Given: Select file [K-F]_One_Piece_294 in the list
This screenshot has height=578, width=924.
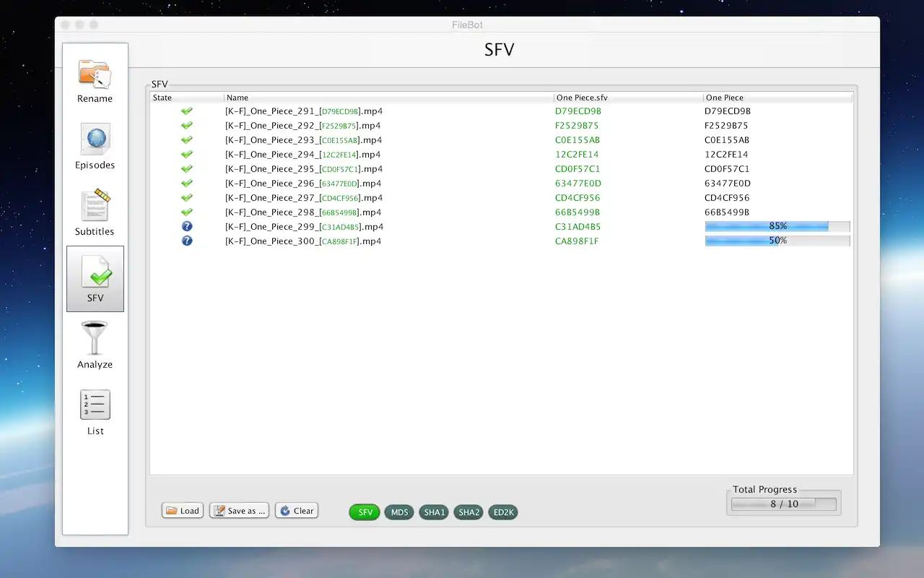Looking at the screenshot, I should [303, 155].
